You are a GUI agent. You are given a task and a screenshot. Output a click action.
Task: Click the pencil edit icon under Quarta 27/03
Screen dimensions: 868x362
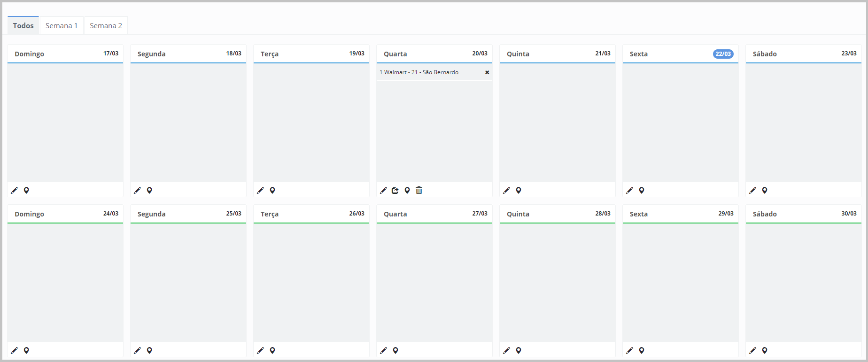(384, 350)
